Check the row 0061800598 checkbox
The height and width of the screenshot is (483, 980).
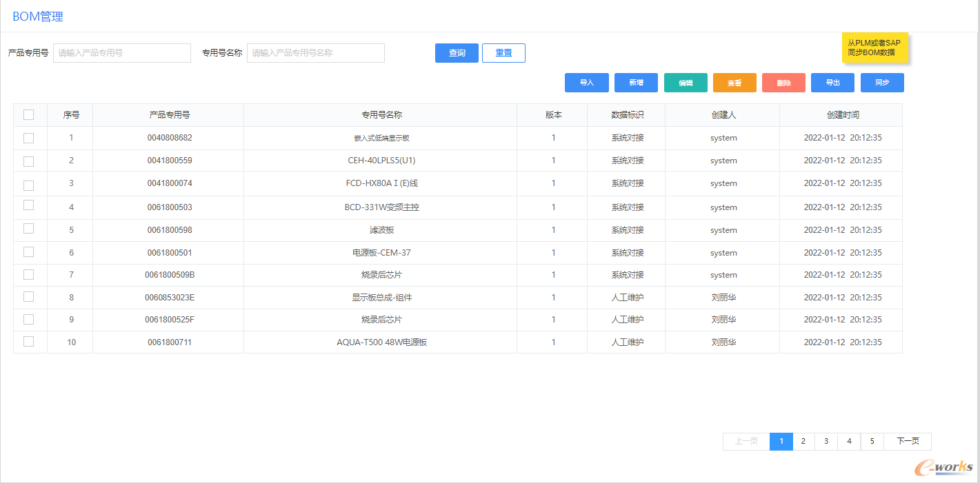[x=28, y=228]
